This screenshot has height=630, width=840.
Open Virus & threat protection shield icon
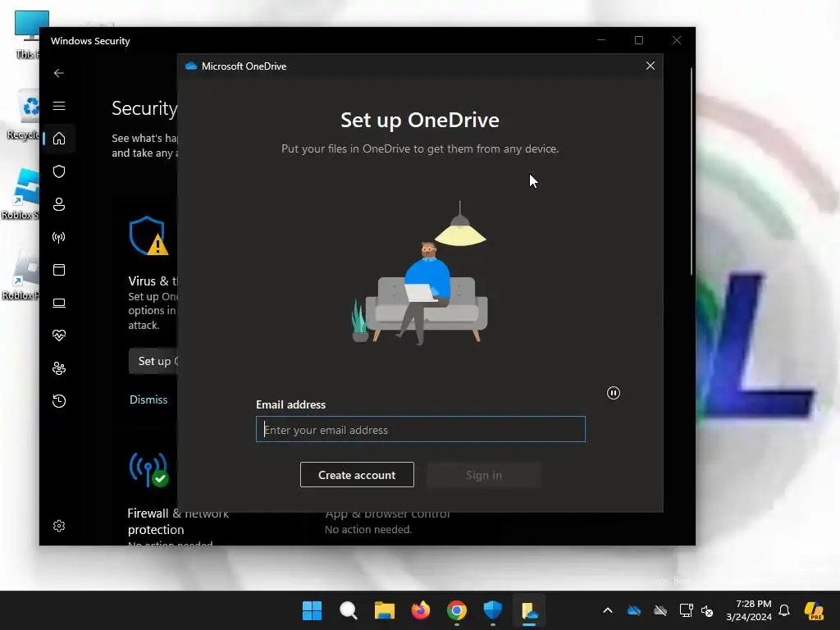[x=59, y=171]
